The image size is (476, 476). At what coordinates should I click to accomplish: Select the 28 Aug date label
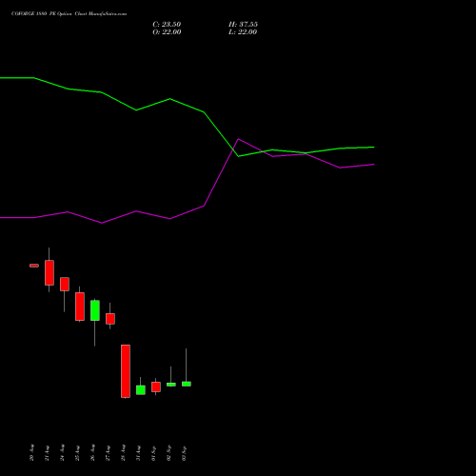tap(123, 452)
